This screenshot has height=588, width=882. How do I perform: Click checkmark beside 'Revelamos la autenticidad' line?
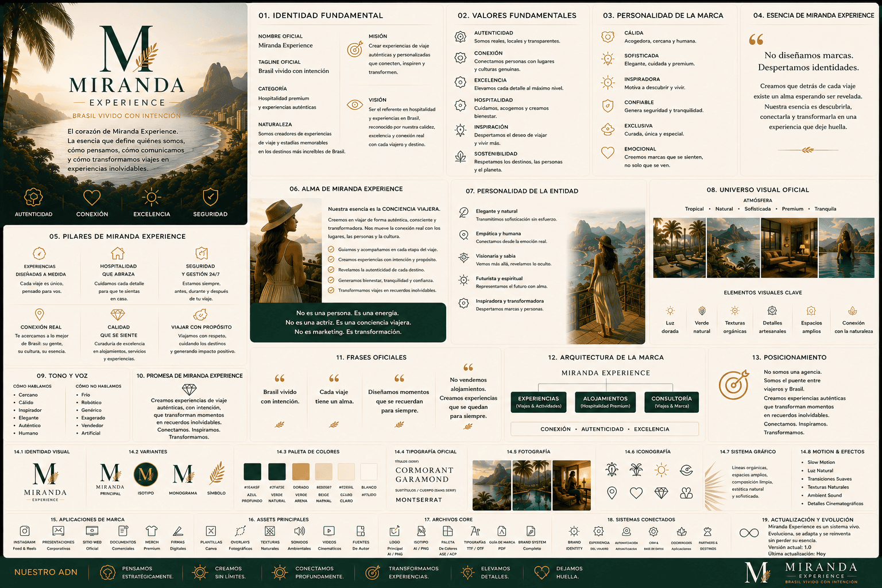pyautogui.click(x=331, y=270)
